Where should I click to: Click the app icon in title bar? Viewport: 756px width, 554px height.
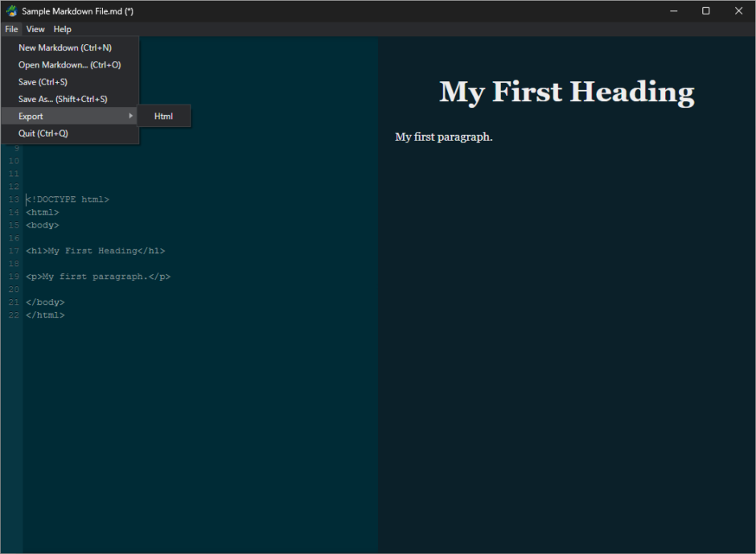(x=11, y=10)
